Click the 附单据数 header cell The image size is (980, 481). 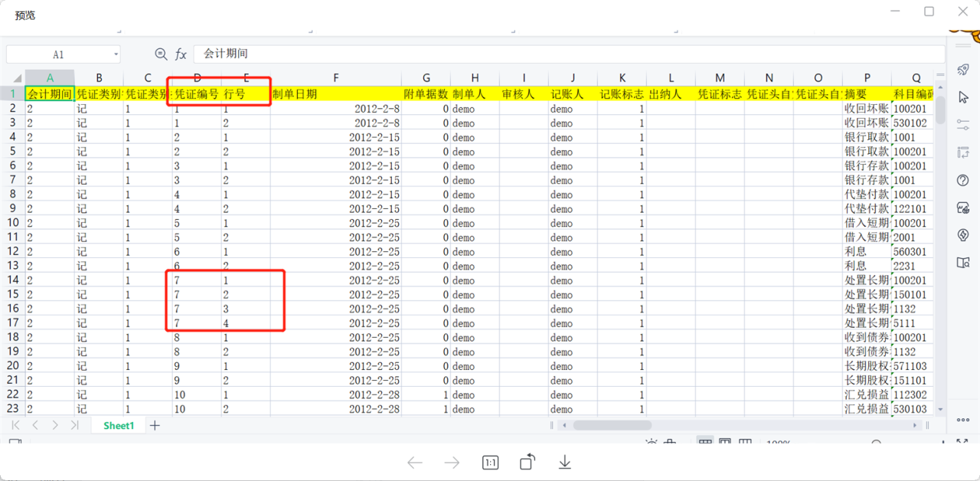tap(426, 94)
